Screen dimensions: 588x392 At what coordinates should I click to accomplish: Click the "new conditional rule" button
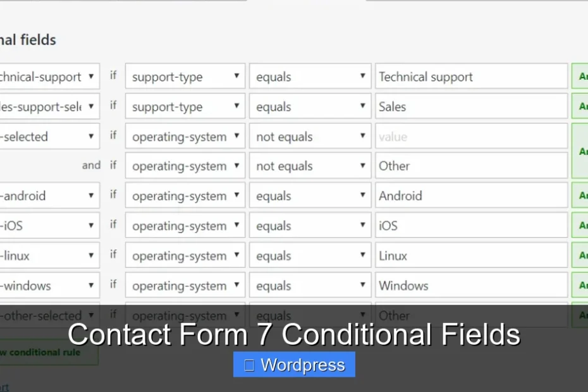[x=38, y=352]
